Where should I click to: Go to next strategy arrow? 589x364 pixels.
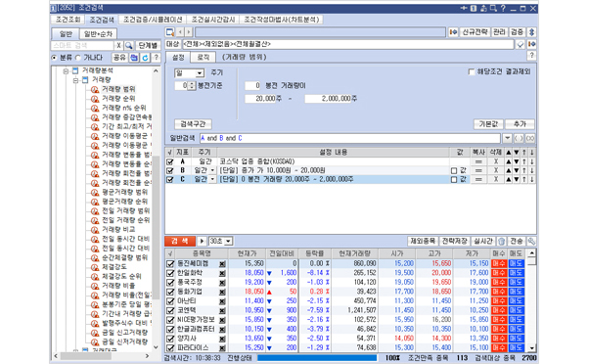tap(189, 32)
